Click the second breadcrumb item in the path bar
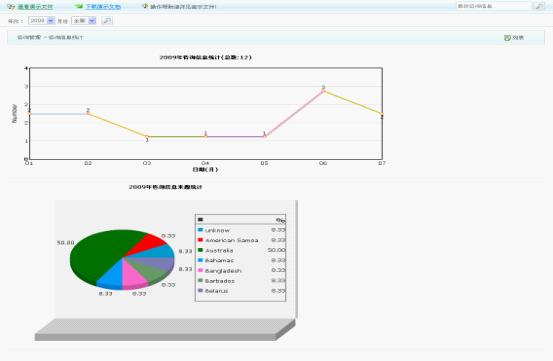The width and height of the screenshot is (553, 361). tap(65, 37)
